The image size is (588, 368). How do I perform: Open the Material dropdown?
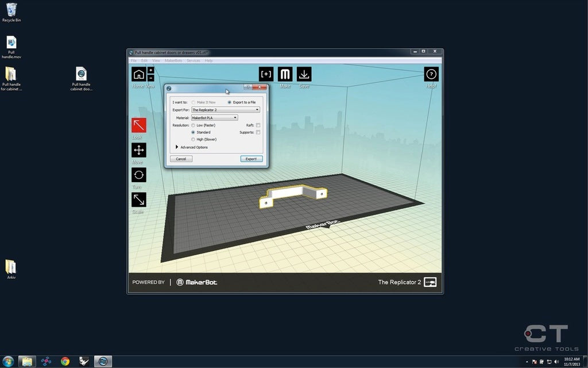click(215, 117)
